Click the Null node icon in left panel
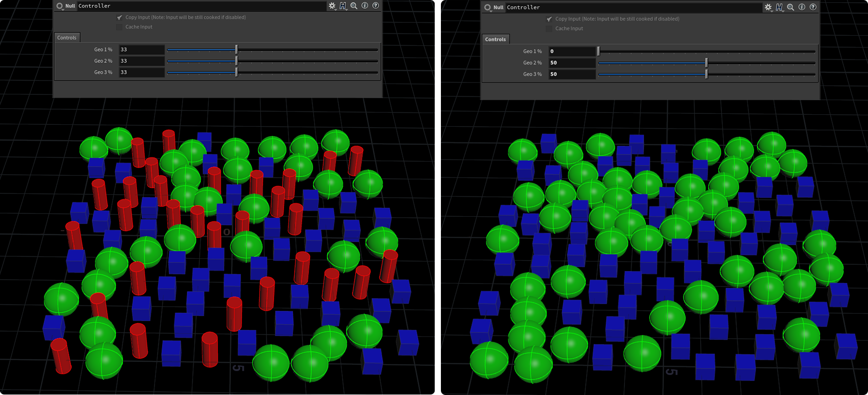The width and height of the screenshot is (868, 395). tap(60, 6)
